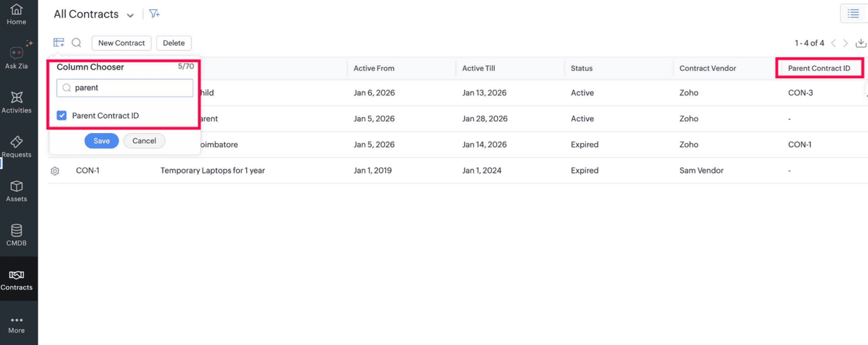Image resolution: width=868 pixels, height=345 pixels.
Task: Click the add filter funnel icon
Action: point(154,14)
